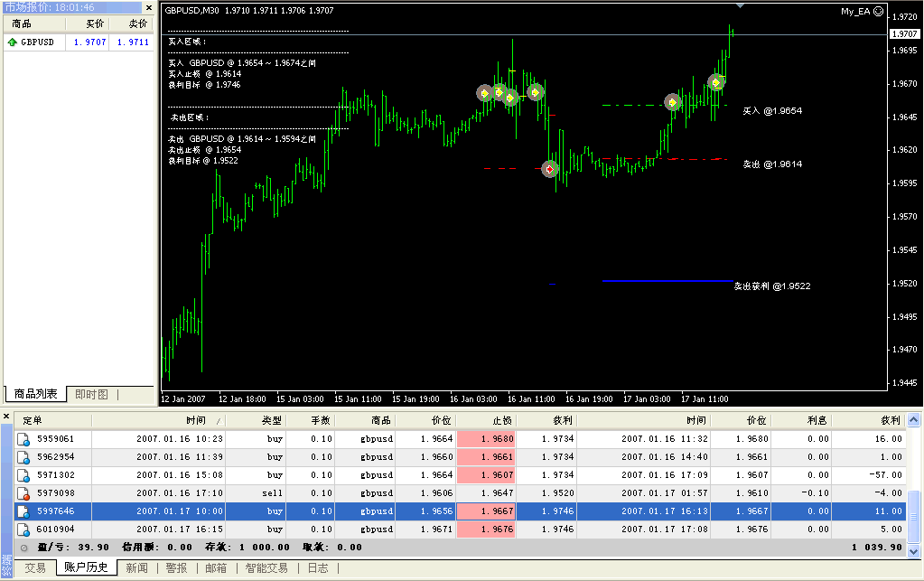Click order icon for ticket 5962954
Image resolution: width=924 pixels, height=581 pixels.
pos(23,457)
